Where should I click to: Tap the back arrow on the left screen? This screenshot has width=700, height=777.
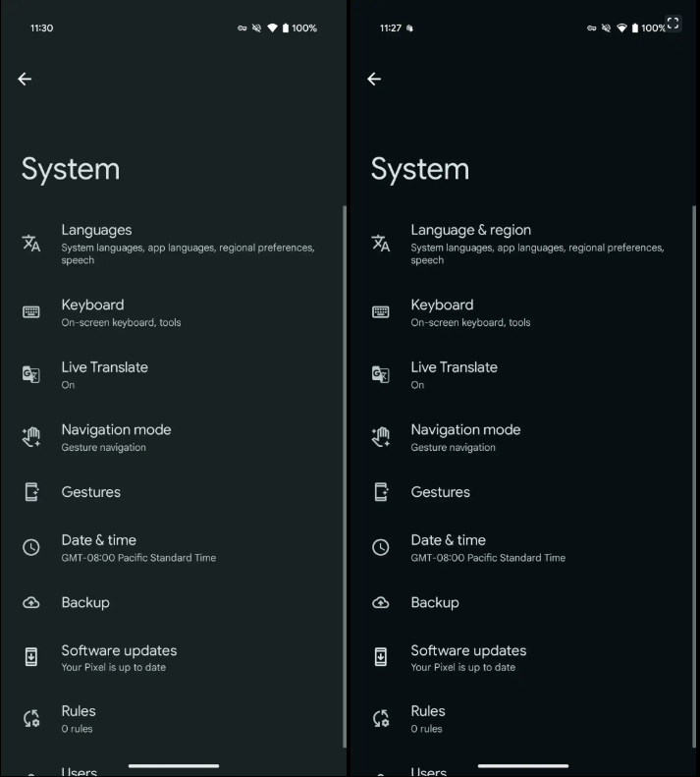(25, 79)
